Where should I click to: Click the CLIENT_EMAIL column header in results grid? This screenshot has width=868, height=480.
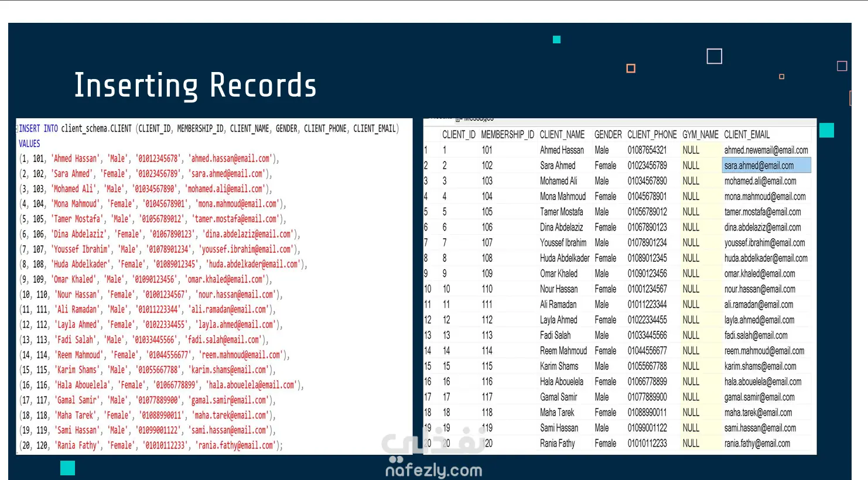tap(747, 135)
